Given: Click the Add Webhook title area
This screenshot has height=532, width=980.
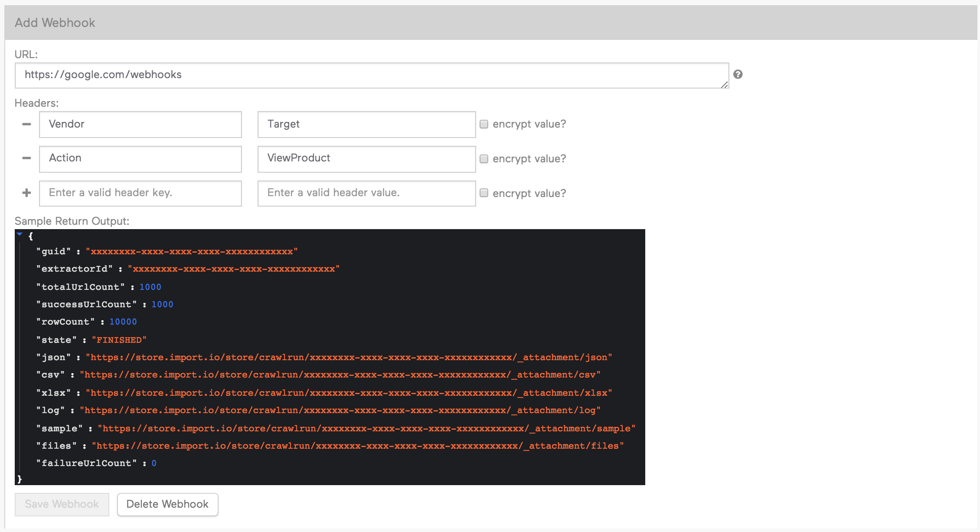Looking at the screenshot, I should coord(55,22).
